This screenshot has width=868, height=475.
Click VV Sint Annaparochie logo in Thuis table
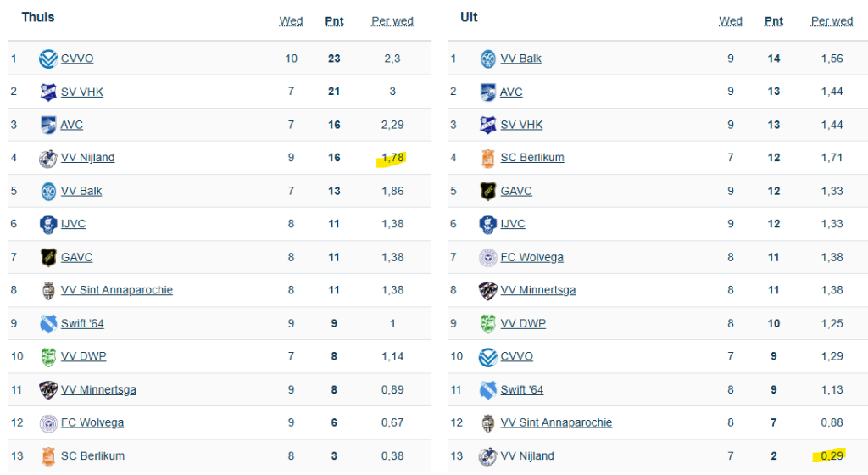point(48,291)
